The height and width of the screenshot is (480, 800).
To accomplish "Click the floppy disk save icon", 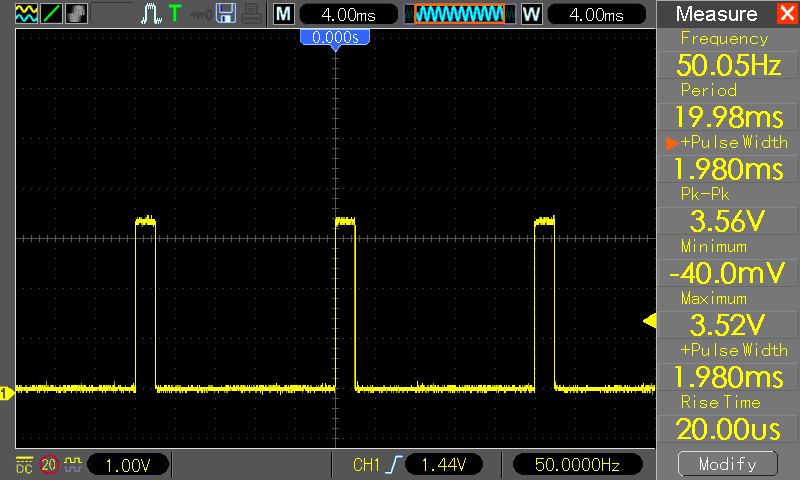I will (x=226, y=14).
